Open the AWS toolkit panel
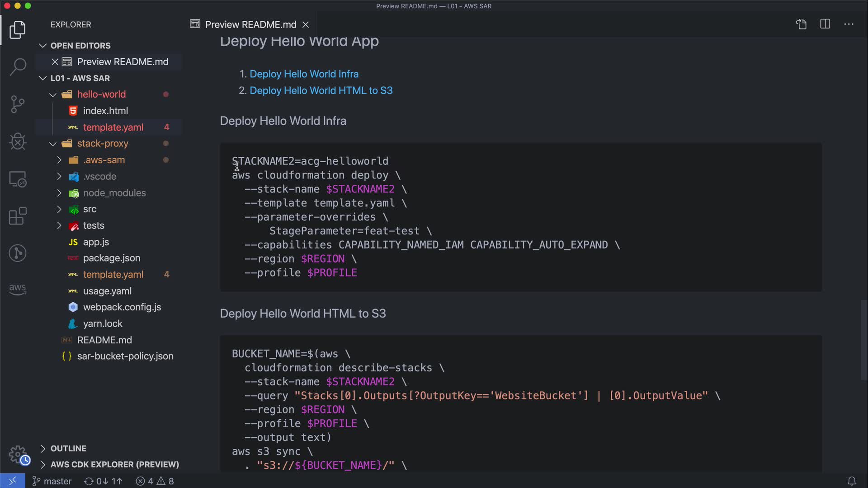The width and height of the screenshot is (868, 488). [x=18, y=289]
